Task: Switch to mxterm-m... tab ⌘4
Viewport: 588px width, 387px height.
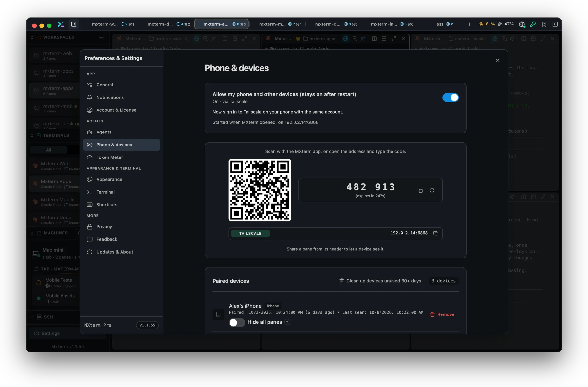Action: coord(280,24)
